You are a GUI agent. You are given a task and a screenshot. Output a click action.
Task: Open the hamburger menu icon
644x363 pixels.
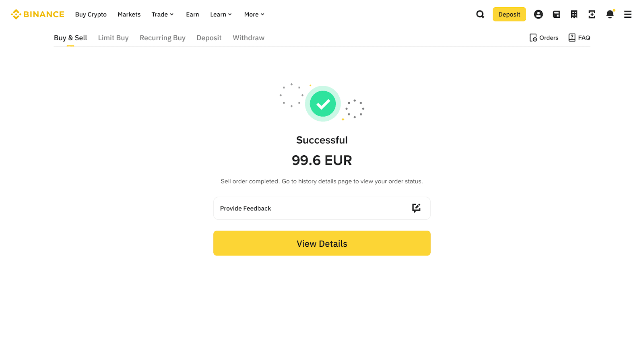coord(627,14)
